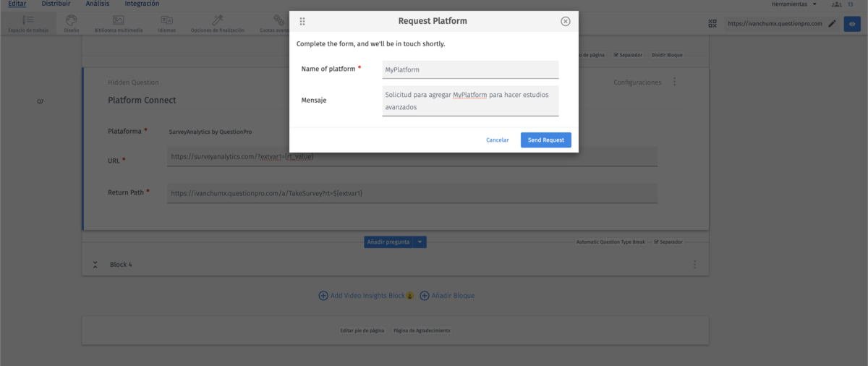The width and height of the screenshot is (868, 366).
Task: Switch to the Distribuir menu
Action: 56,4
